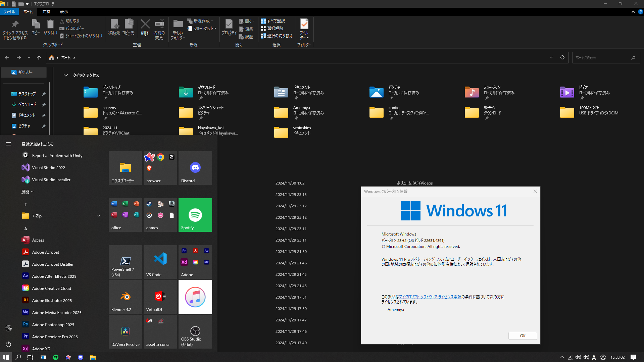This screenshot has width=644, height=362.
Task: Open the ビデオ quick access folder
Action: pyautogui.click(x=586, y=92)
